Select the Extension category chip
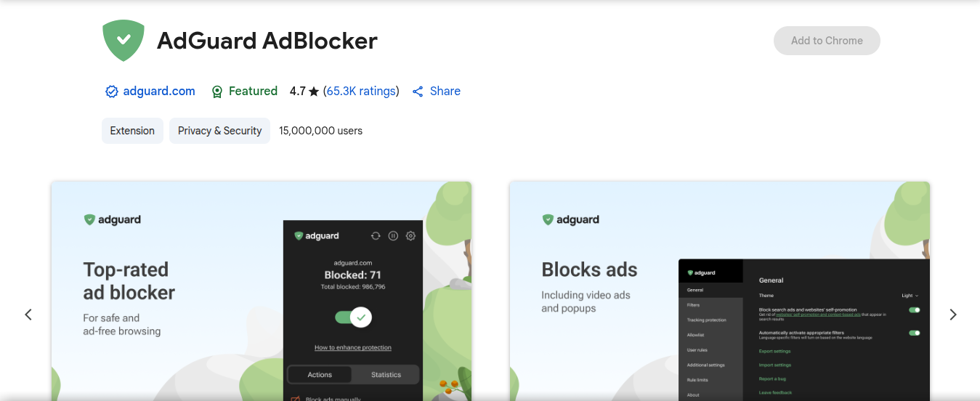 click(x=132, y=131)
